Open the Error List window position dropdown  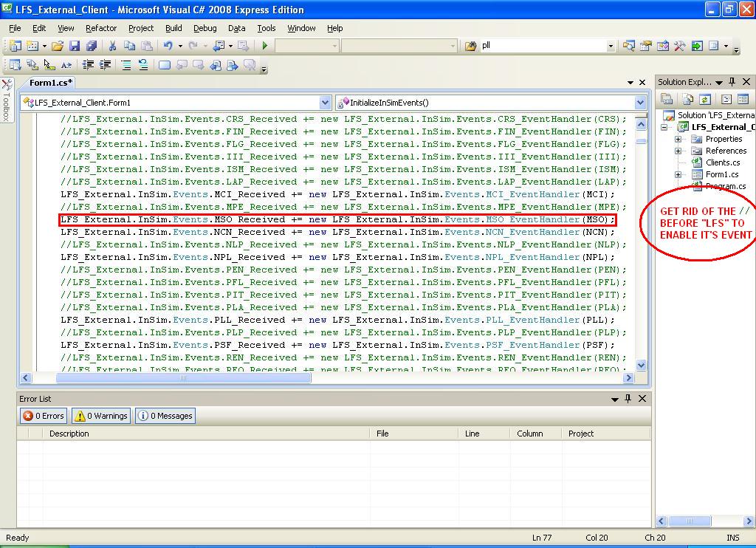point(615,399)
